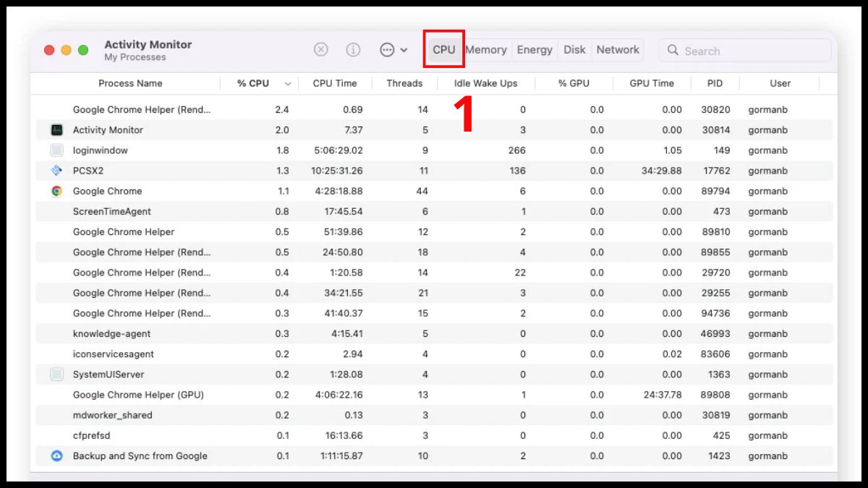This screenshot has width=868, height=488.
Task: Click the My Processes subtitle
Action: (x=135, y=57)
